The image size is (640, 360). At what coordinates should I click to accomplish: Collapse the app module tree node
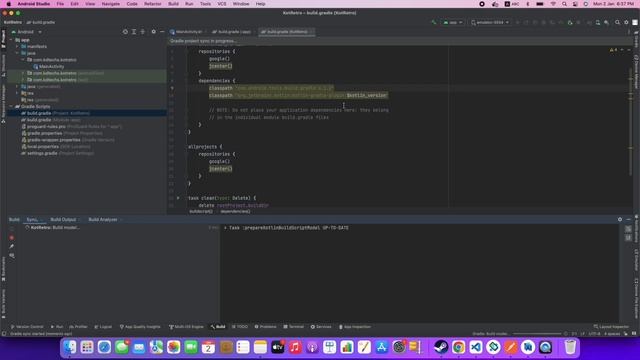point(11,40)
